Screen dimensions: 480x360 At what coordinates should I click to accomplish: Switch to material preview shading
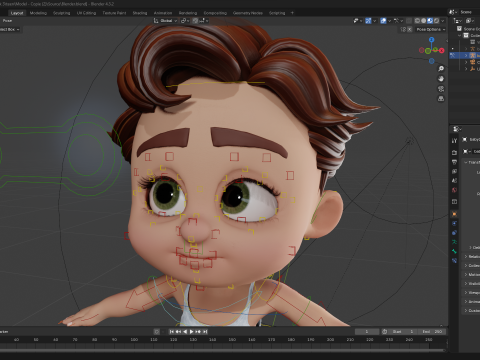pyautogui.click(x=430, y=21)
